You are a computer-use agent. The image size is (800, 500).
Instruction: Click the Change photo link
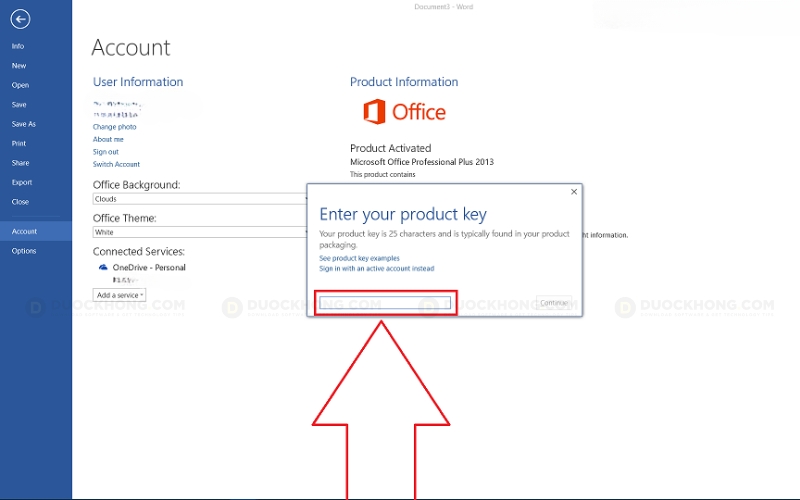[x=114, y=127]
